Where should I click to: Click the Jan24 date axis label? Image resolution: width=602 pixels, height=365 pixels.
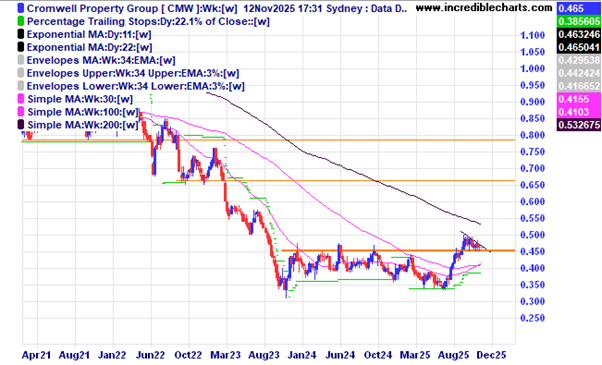coord(302,355)
